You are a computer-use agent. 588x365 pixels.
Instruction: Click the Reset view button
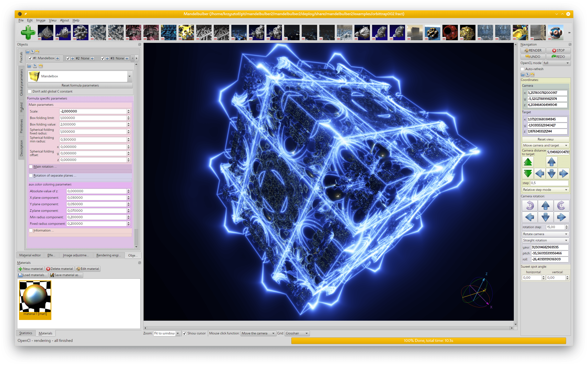point(545,139)
